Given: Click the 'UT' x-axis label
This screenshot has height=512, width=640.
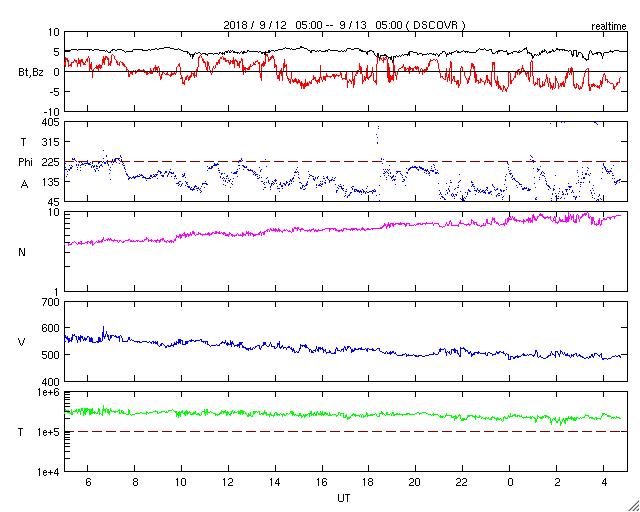Looking at the screenshot, I should click(x=343, y=498).
